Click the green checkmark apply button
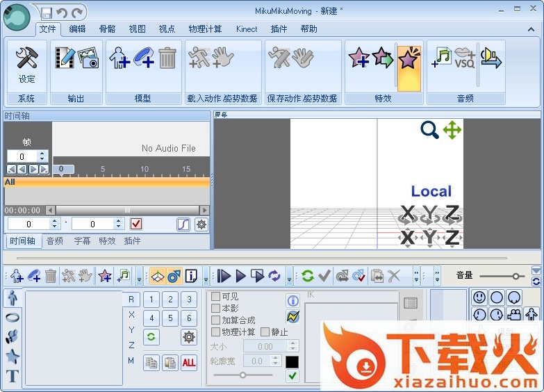 coord(292,376)
